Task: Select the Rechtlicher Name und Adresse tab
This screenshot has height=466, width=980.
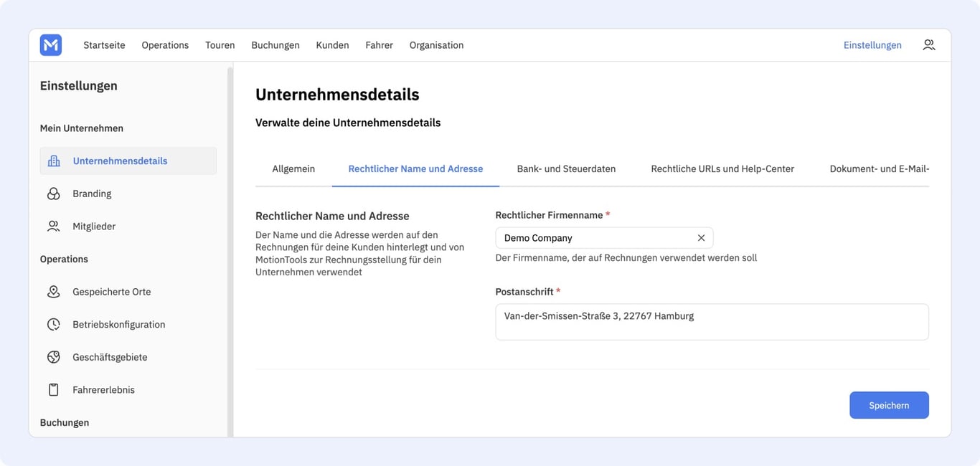Action: (415, 168)
